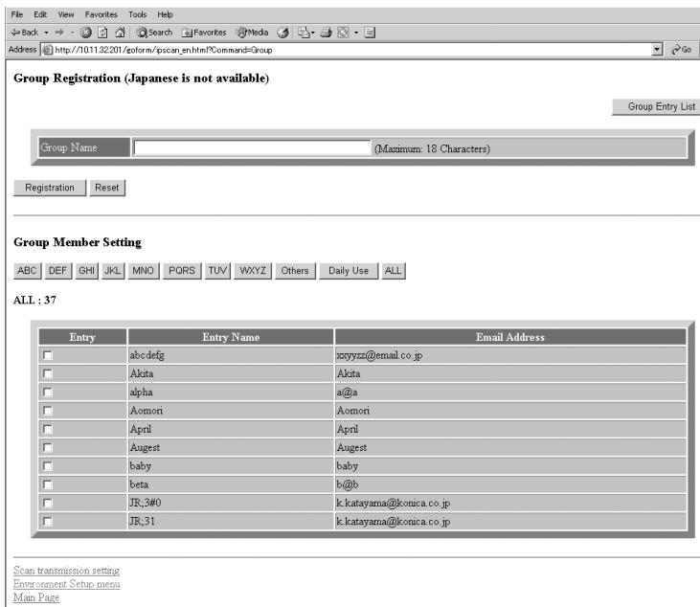This screenshot has width=700, height=607.
Task: Check the Augest entry checkbox
Action: (47, 448)
